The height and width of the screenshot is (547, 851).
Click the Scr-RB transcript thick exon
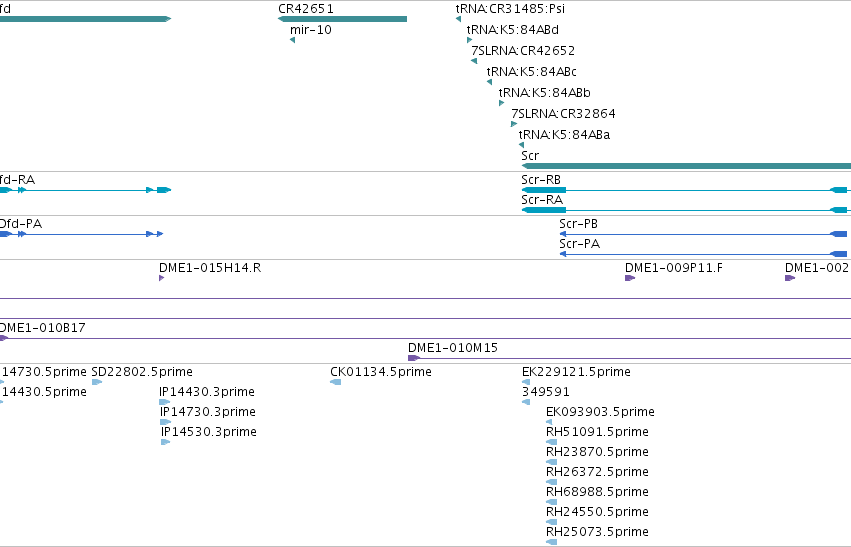pyautogui.click(x=544, y=190)
